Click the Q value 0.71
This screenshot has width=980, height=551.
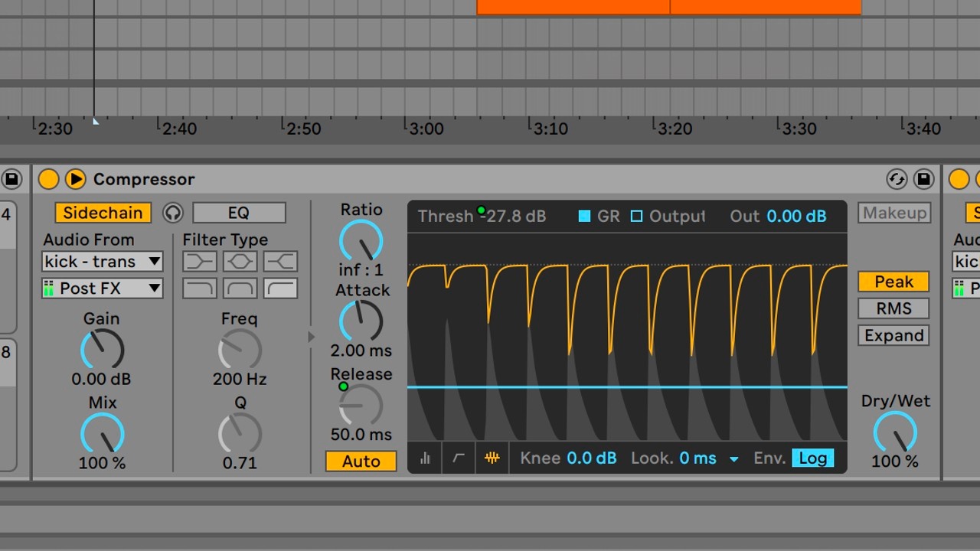(240, 463)
